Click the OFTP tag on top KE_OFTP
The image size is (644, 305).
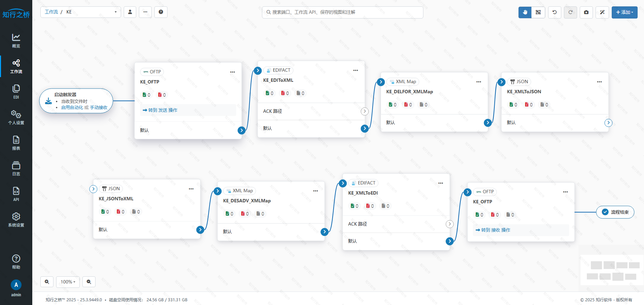point(152,72)
